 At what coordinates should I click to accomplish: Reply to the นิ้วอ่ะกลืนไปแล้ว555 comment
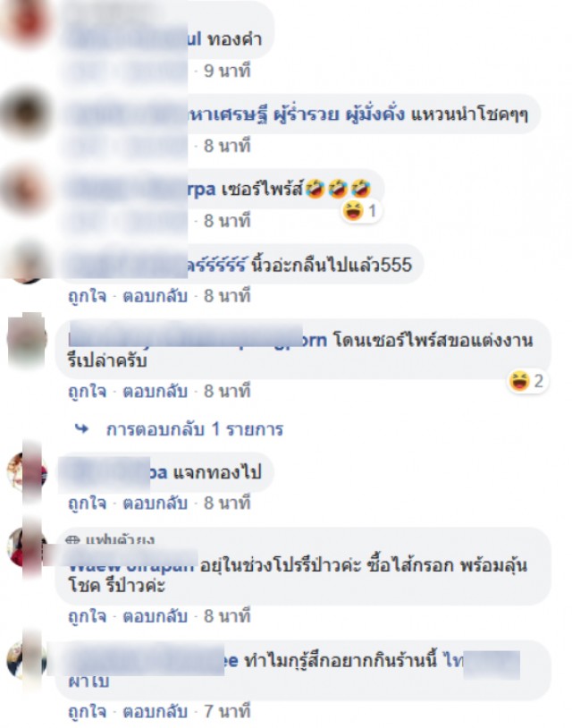pos(155,296)
